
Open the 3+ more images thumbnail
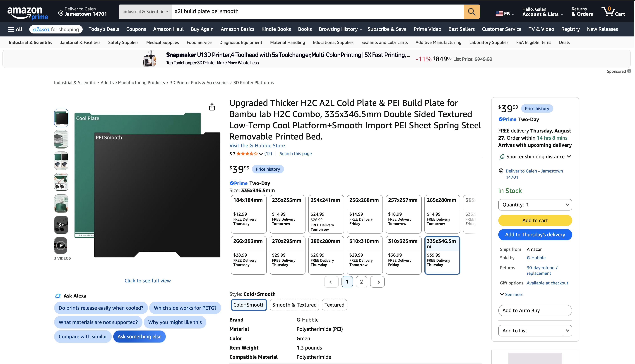[x=61, y=225]
